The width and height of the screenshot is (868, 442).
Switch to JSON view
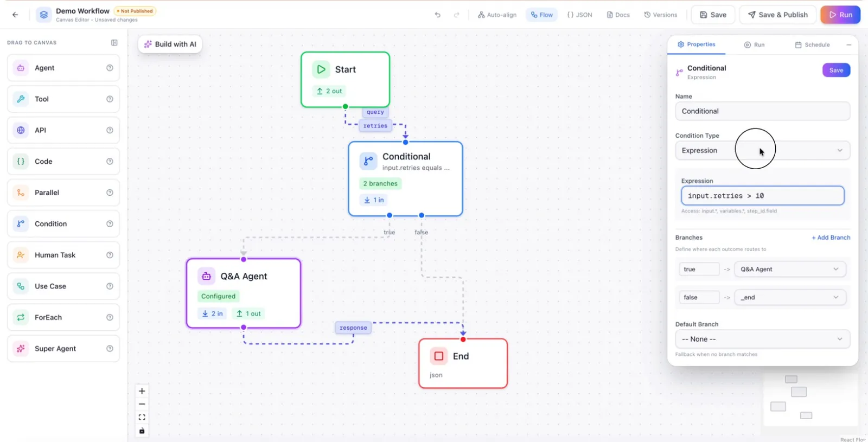pos(579,15)
